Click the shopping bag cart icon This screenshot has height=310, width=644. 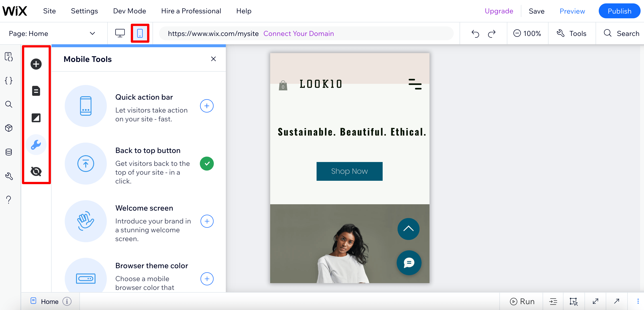pos(283,85)
